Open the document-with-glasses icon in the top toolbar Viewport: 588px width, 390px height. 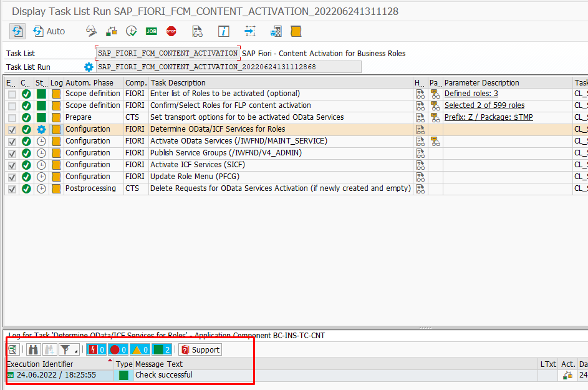(x=197, y=31)
